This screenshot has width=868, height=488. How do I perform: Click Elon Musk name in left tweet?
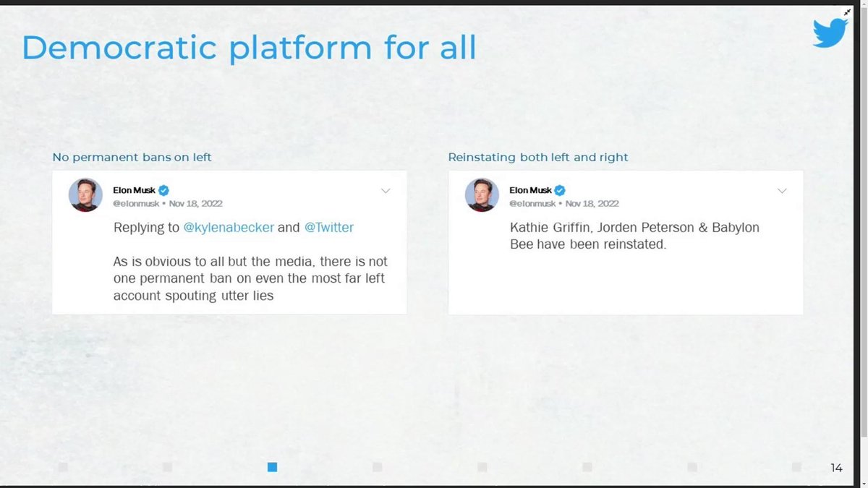pos(134,190)
